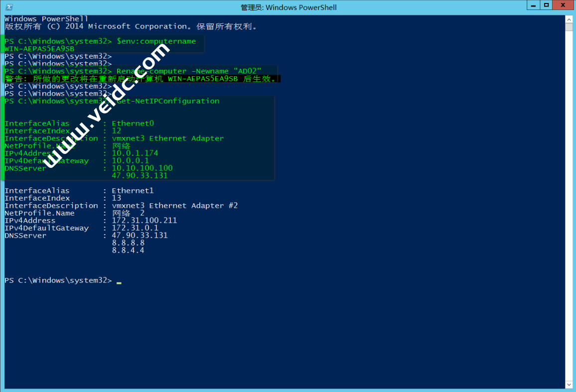The image size is (576, 392).
Task: Click the InterfaceDescription vmxnet3 Ethernet Adapter text
Action: (168, 138)
